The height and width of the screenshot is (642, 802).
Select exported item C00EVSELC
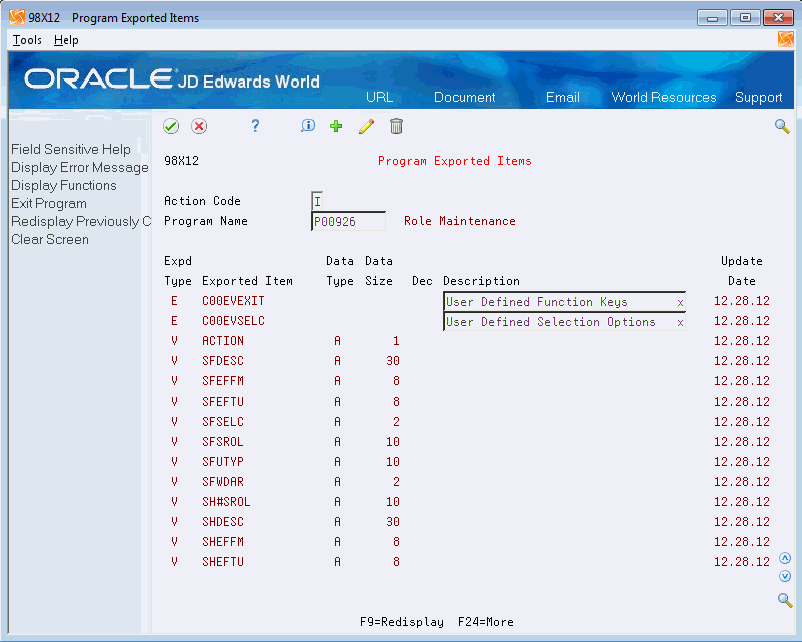[233, 321]
